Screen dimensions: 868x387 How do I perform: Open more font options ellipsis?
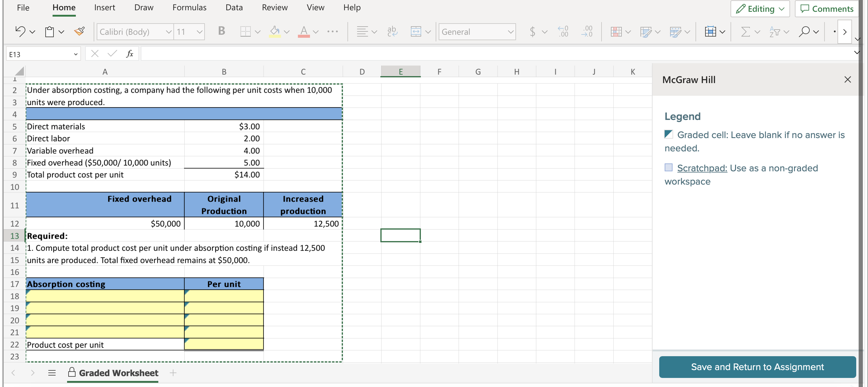332,32
